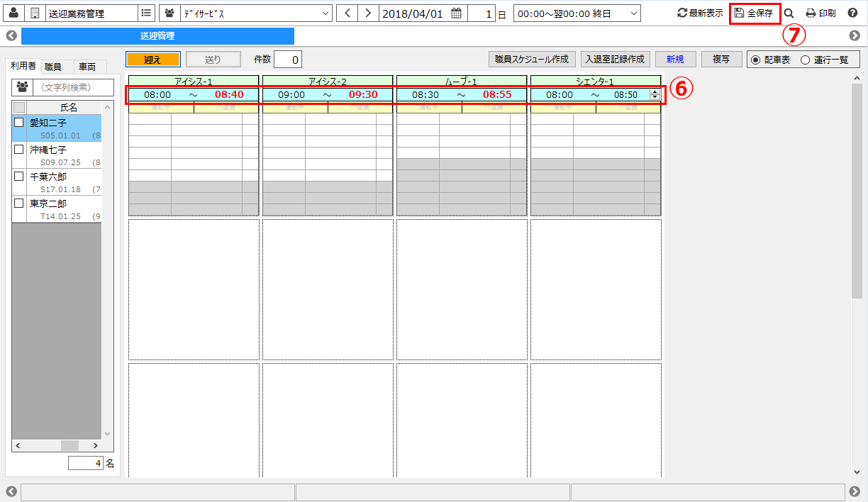Open the calendar date picker icon
Viewport: 868px width, 502px height.
click(x=456, y=13)
